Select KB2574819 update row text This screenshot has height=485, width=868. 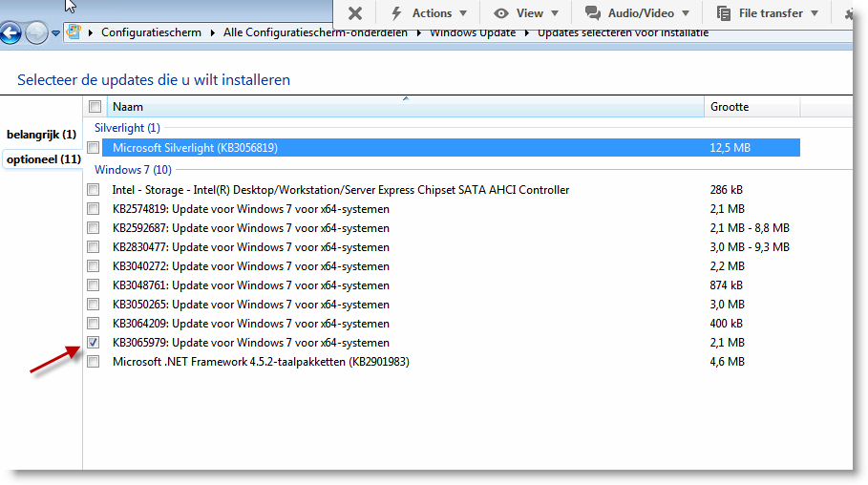pos(251,209)
